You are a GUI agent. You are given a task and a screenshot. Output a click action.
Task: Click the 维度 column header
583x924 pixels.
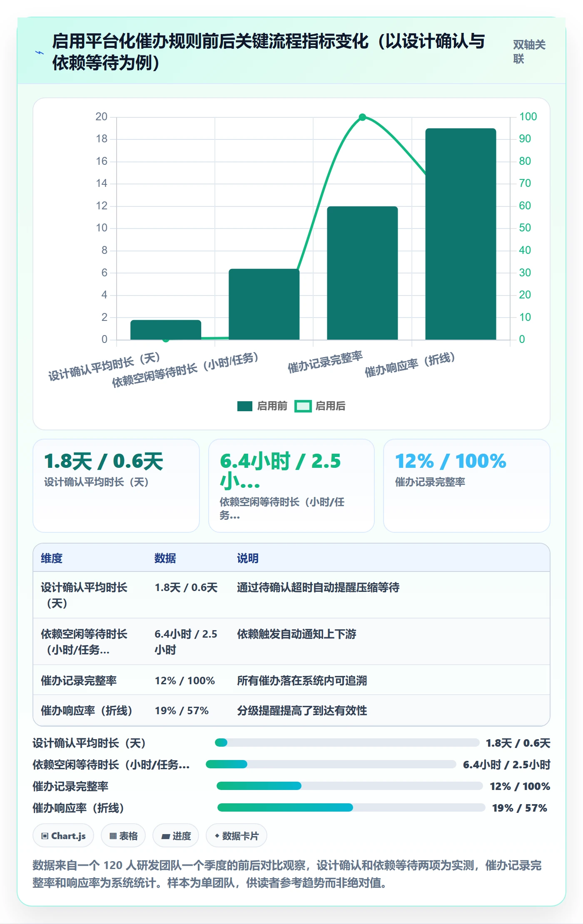(52, 558)
